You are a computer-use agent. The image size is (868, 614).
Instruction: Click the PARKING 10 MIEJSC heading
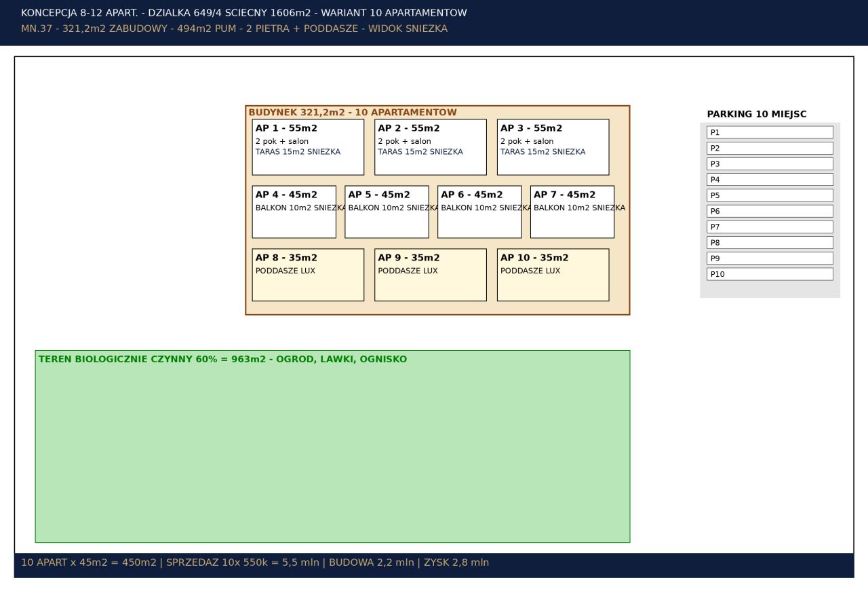(x=757, y=115)
